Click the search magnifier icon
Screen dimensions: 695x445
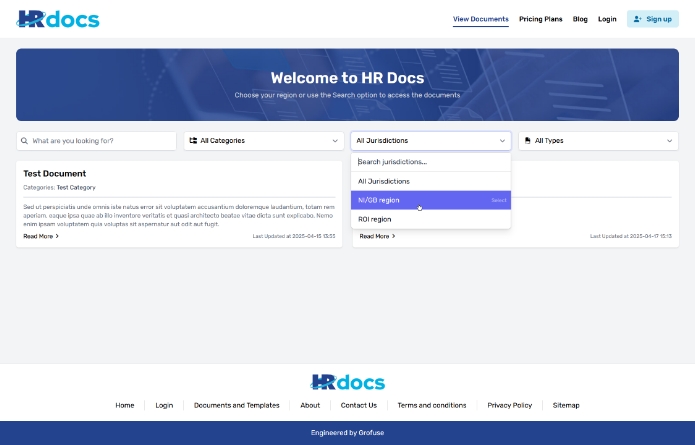[25, 141]
